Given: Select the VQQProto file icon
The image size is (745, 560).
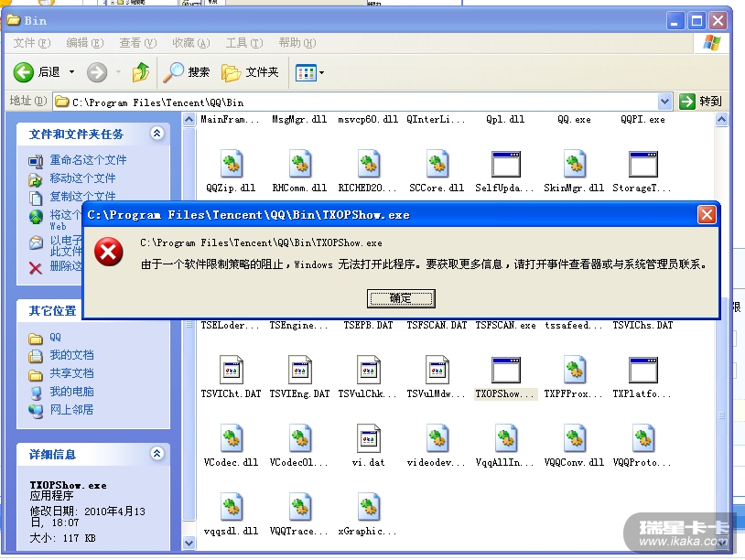Looking at the screenshot, I should pos(642,438).
